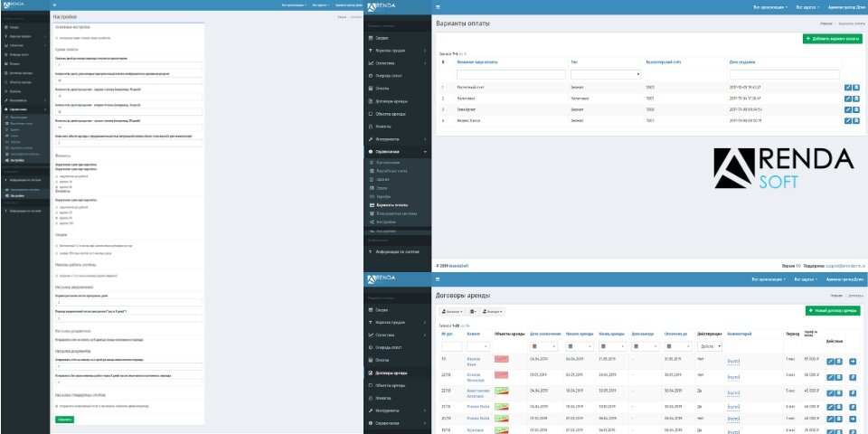Toggle sidebar hamburger in Варианты оплаты screen
868x434 pixels.
[x=439, y=7]
